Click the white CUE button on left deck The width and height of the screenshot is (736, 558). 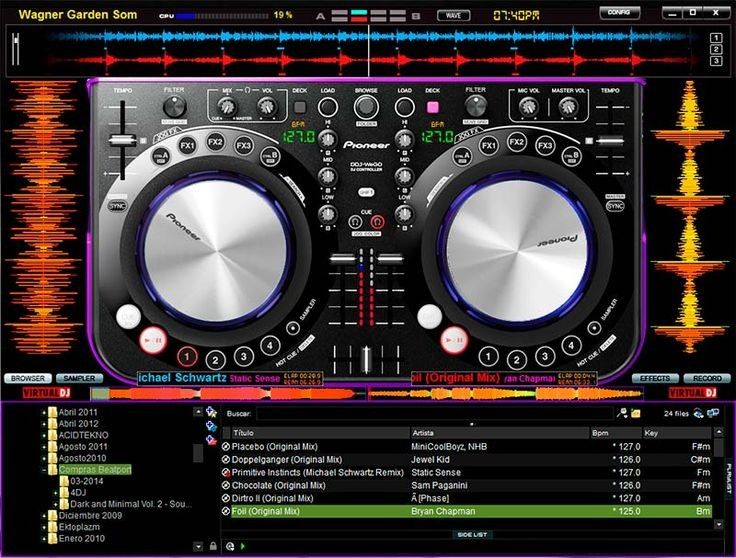click(x=128, y=317)
